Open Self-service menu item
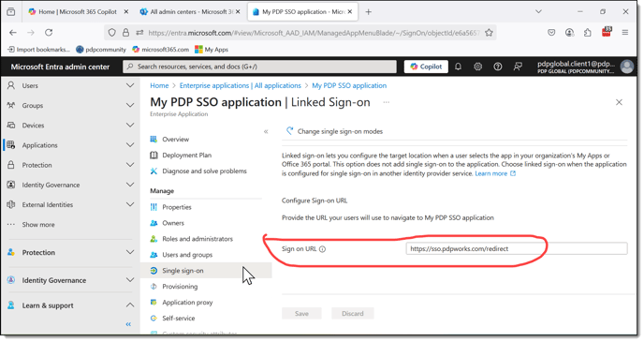 click(x=178, y=319)
